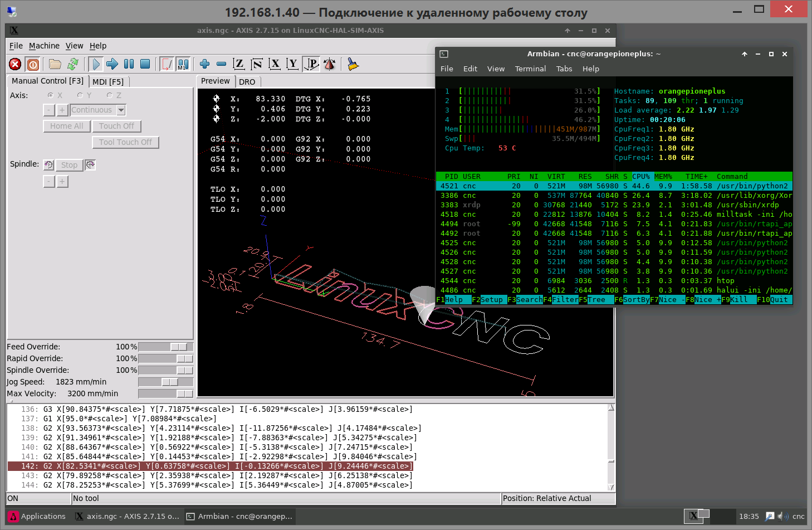The image size is (812, 530).
Task: Select the Z axis radio button
Action: coord(110,95)
